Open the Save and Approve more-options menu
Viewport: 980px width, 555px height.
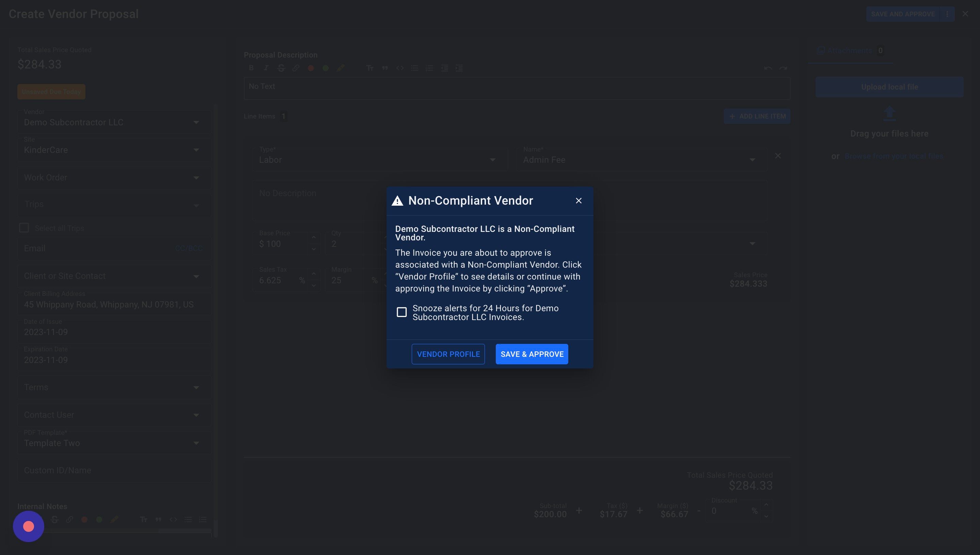pyautogui.click(x=947, y=14)
